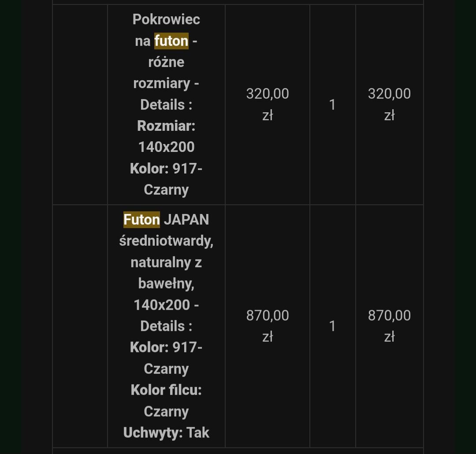Click Details : in the Pokrowiec row
Image resolution: width=476 pixels, height=454 pixels.
(166, 105)
